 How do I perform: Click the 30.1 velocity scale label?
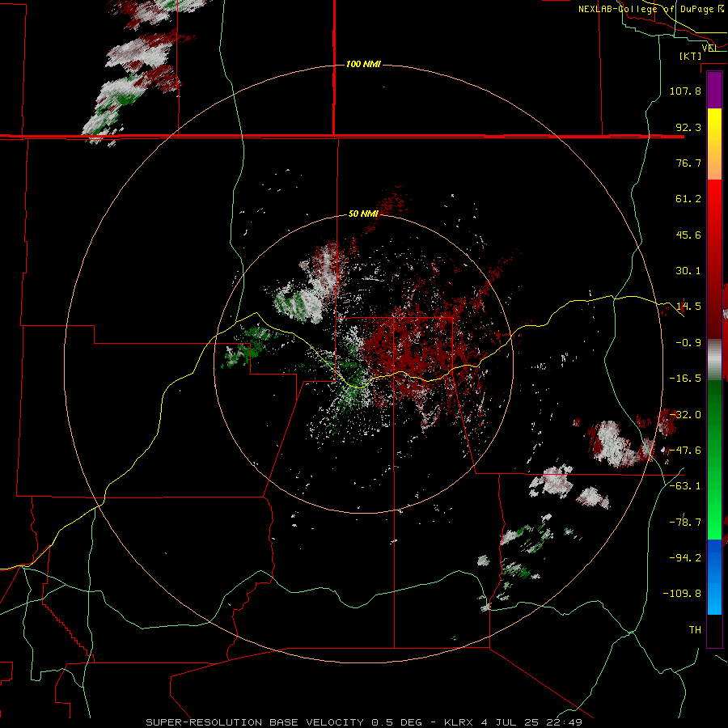(x=688, y=271)
